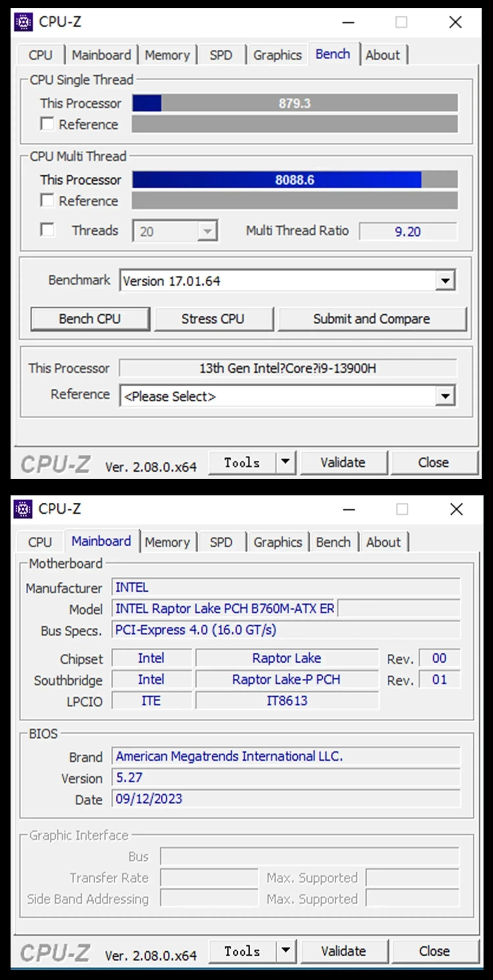Screen dimensions: 493x980
Task: Click CPU-Z app icon in Mainboard window title bar
Action: (23, 509)
